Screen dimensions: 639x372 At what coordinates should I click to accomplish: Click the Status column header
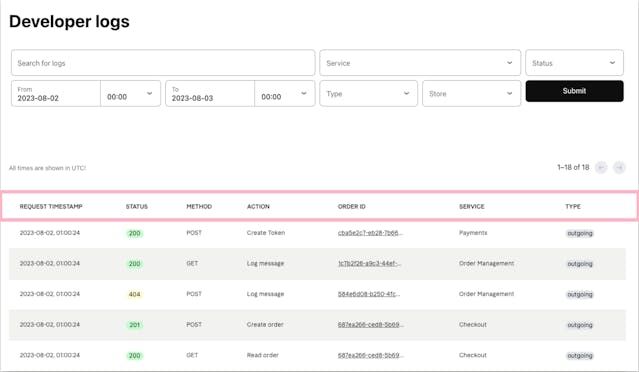point(137,207)
